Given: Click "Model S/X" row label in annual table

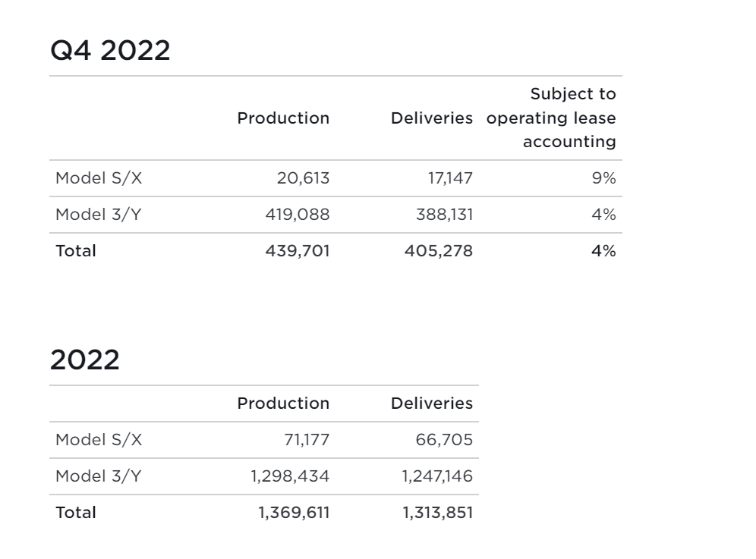Looking at the screenshot, I should (99, 440).
